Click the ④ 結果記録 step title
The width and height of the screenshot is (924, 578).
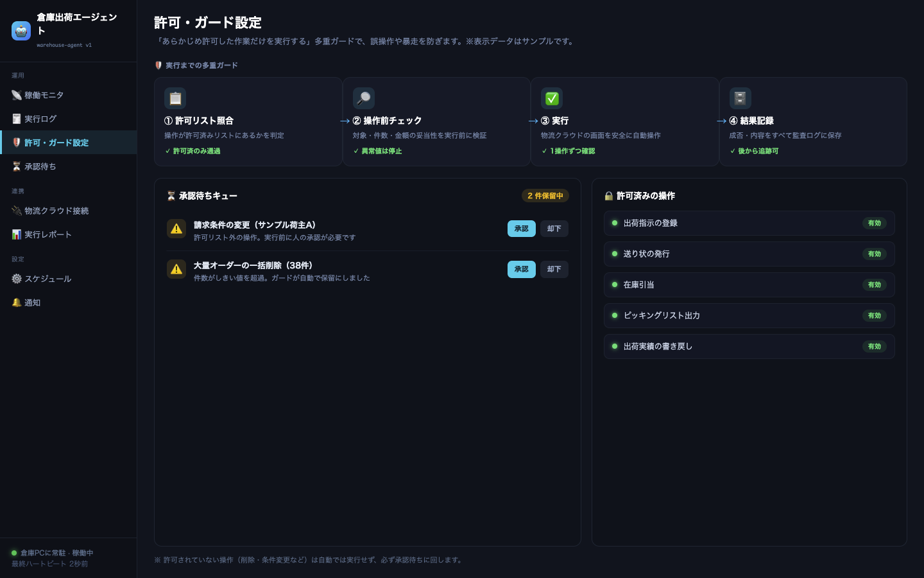click(751, 121)
